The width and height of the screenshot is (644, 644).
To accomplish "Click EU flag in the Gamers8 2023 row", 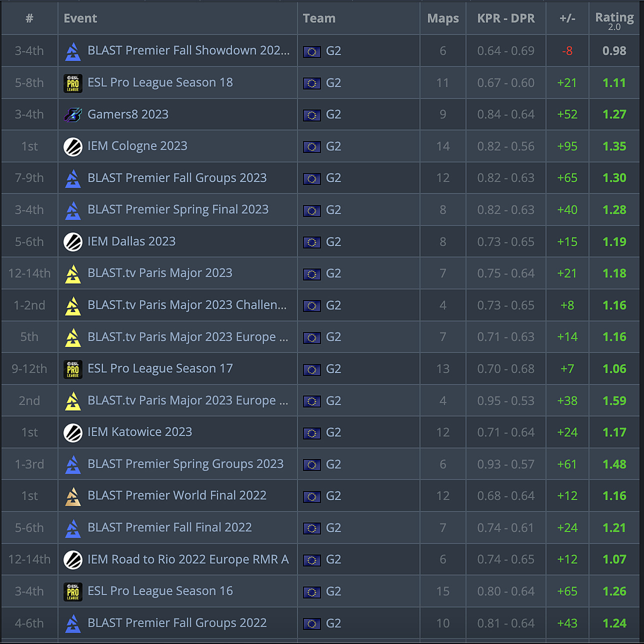I will coord(312,115).
